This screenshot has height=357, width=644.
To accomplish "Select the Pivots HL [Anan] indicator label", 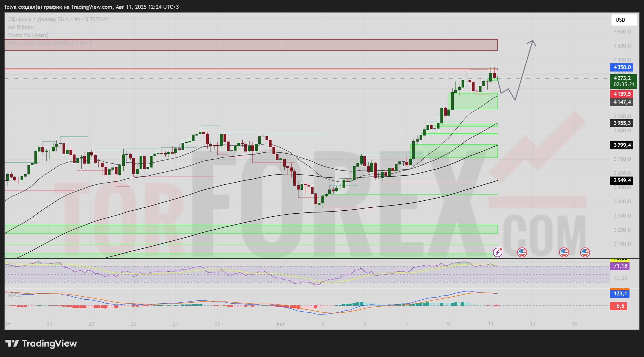I will tap(28, 35).
